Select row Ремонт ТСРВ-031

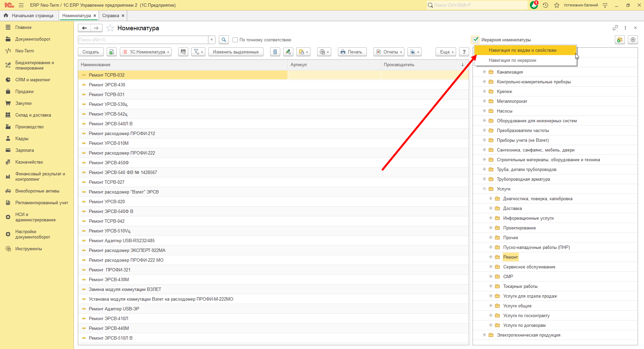click(274, 94)
